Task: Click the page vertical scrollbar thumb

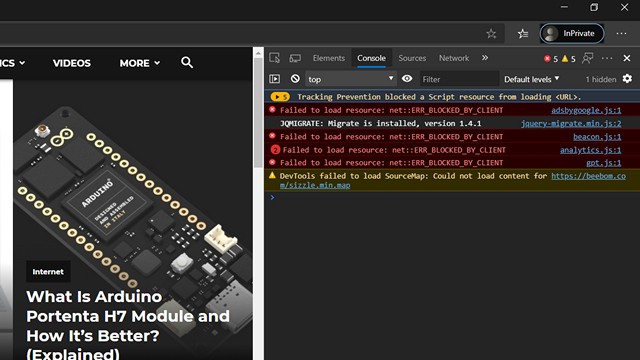Action: pyautogui.click(x=258, y=112)
